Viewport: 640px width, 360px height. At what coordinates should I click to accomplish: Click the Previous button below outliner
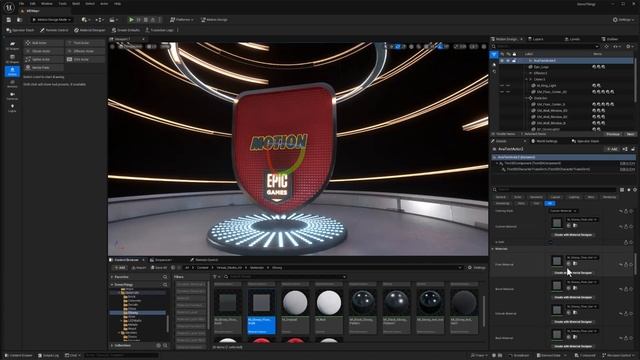point(613,134)
